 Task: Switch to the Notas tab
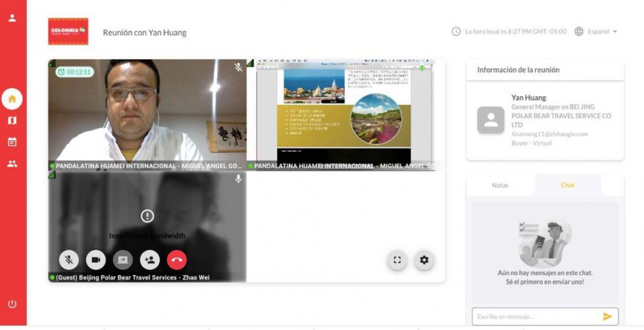[x=500, y=185]
